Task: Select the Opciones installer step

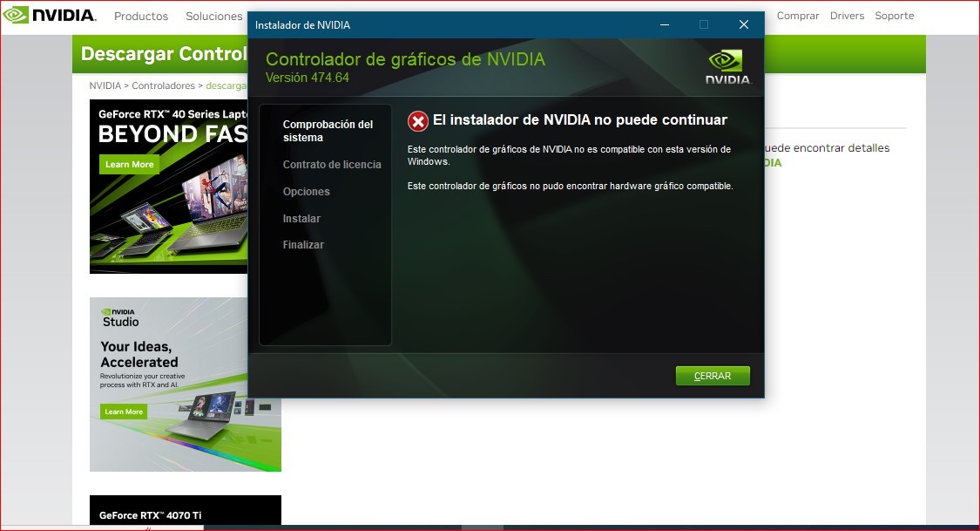Action: point(307,191)
